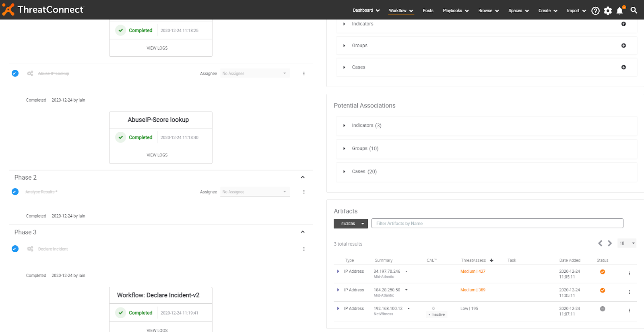Click ThreatAssess Medium | 427 link
This screenshot has height=332, width=644.
click(473, 272)
